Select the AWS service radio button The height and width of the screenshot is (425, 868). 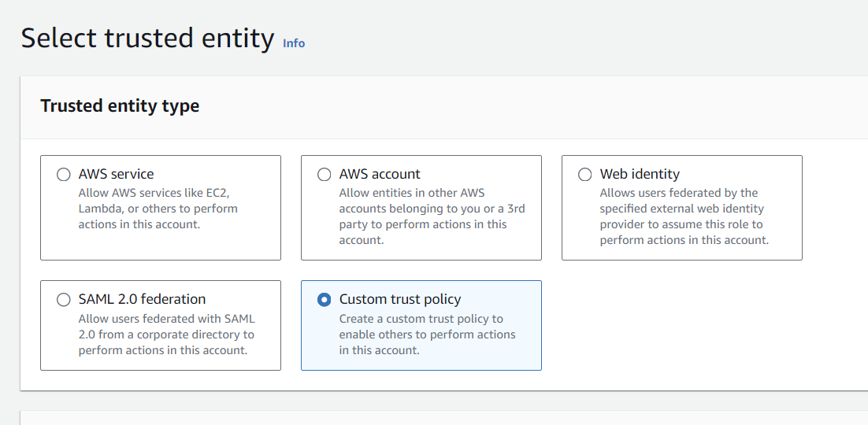pyautogui.click(x=64, y=174)
